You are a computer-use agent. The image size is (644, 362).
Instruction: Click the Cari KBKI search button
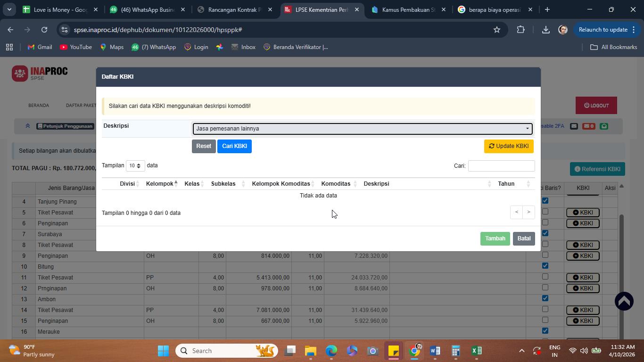point(234,146)
